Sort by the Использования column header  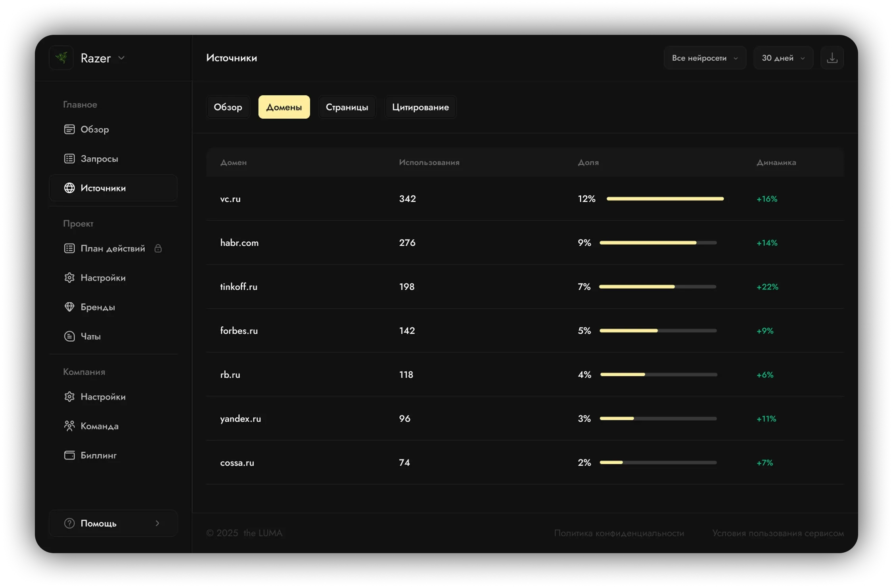pyautogui.click(x=429, y=162)
